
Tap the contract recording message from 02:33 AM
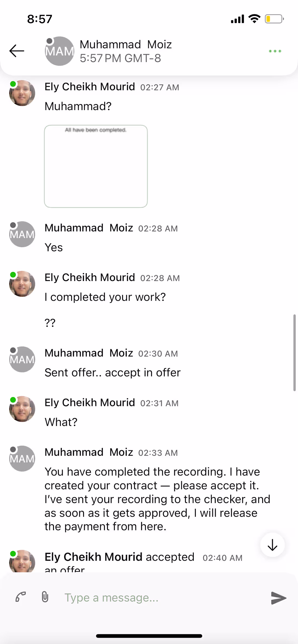157,499
